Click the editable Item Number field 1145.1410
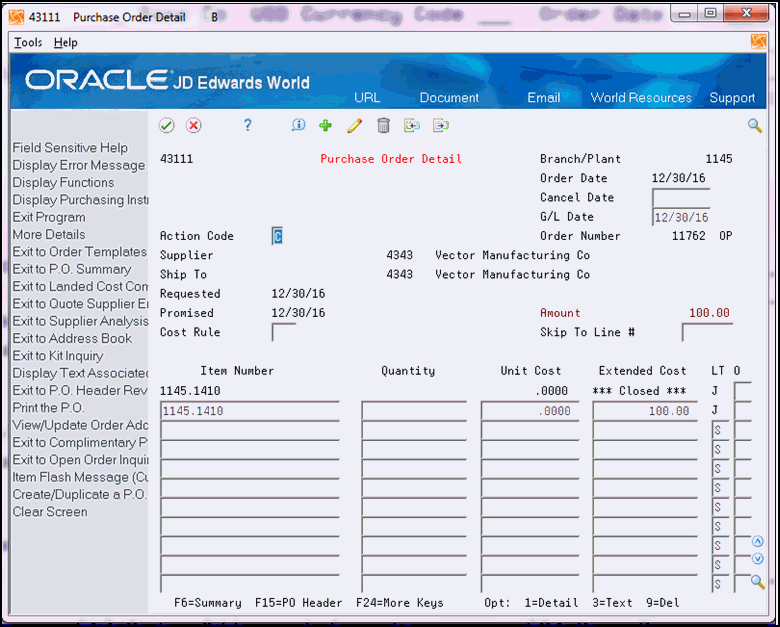The image size is (780, 627). pyautogui.click(x=250, y=411)
